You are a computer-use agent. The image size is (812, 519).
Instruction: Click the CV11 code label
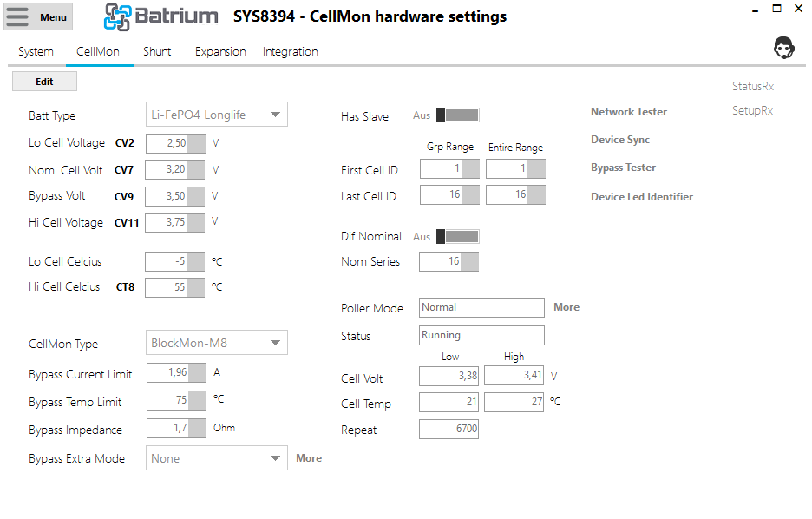127,223
